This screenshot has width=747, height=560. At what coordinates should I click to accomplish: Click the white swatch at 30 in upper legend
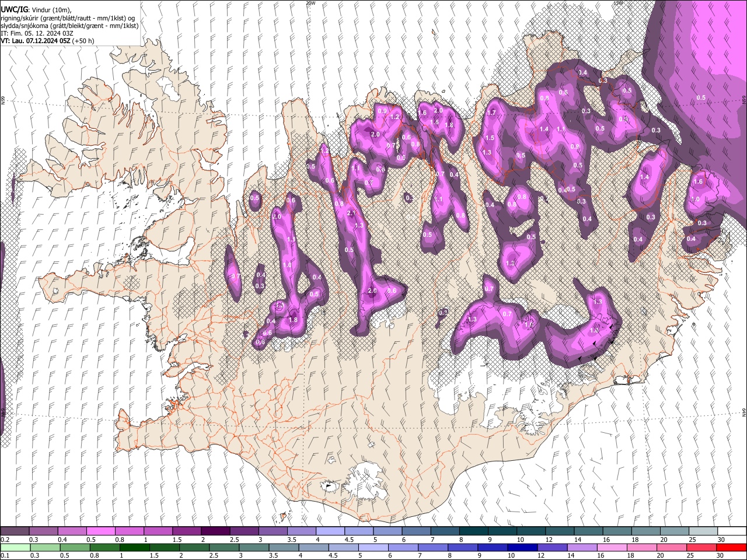point(731,531)
